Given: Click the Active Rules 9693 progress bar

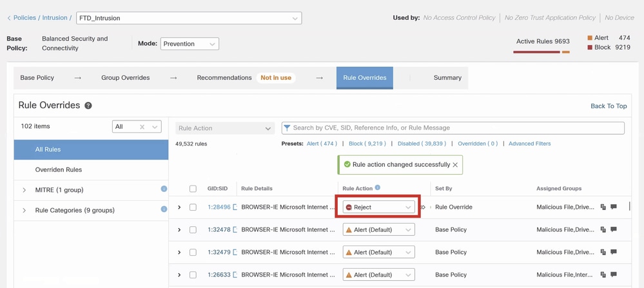Looking at the screenshot, I should pos(542,52).
